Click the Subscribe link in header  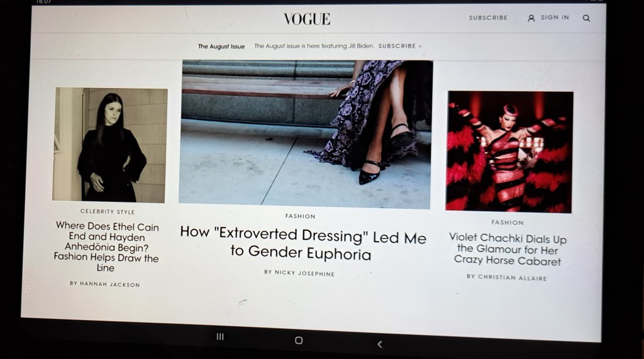tap(488, 18)
